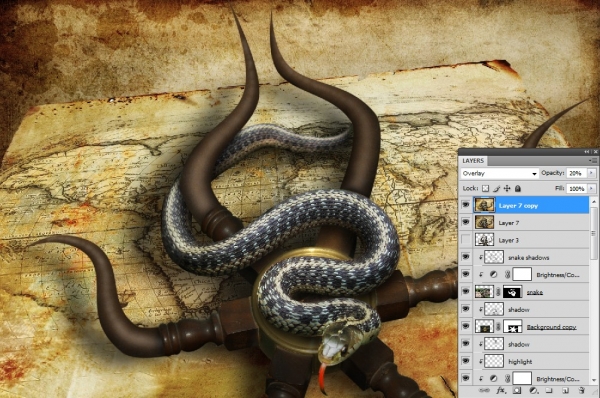Toggle lock image pixels brush icon
600x398 pixels.
pos(496,188)
